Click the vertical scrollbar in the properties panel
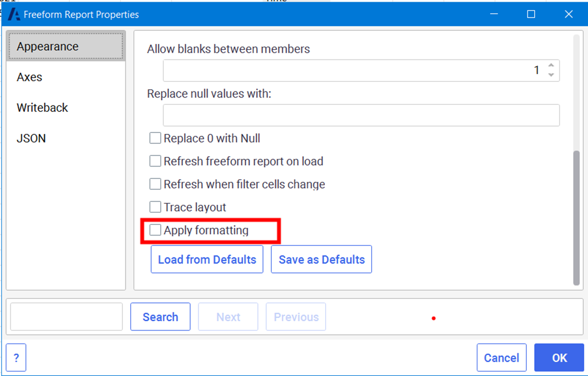The image size is (588, 376). click(577, 217)
